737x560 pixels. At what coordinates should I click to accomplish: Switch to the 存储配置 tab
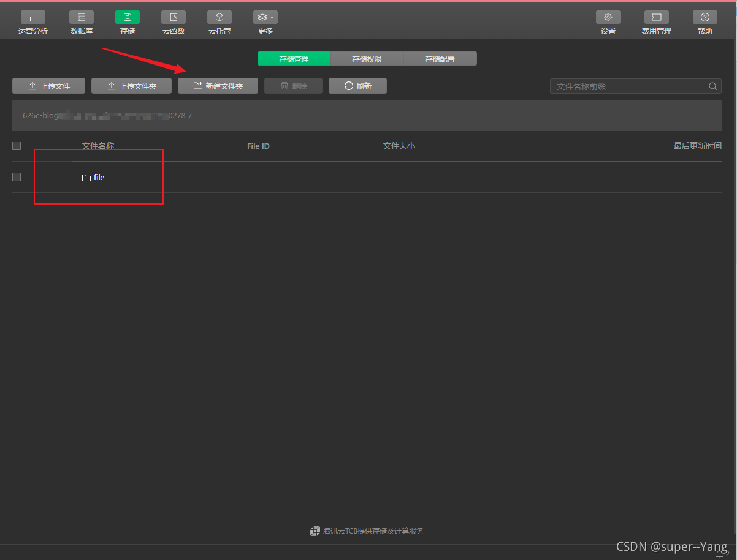(x=440, y=59)
